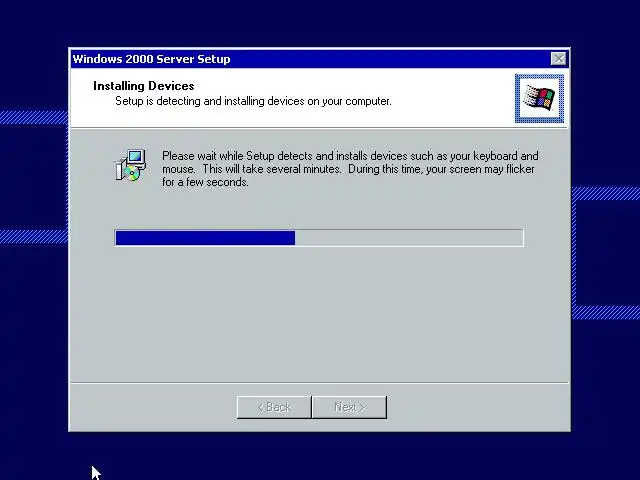The height and width of the screenshot is (480, 640).
Task: Close the Windows 2000 Server Setup dialog
Action: (558, 59)
